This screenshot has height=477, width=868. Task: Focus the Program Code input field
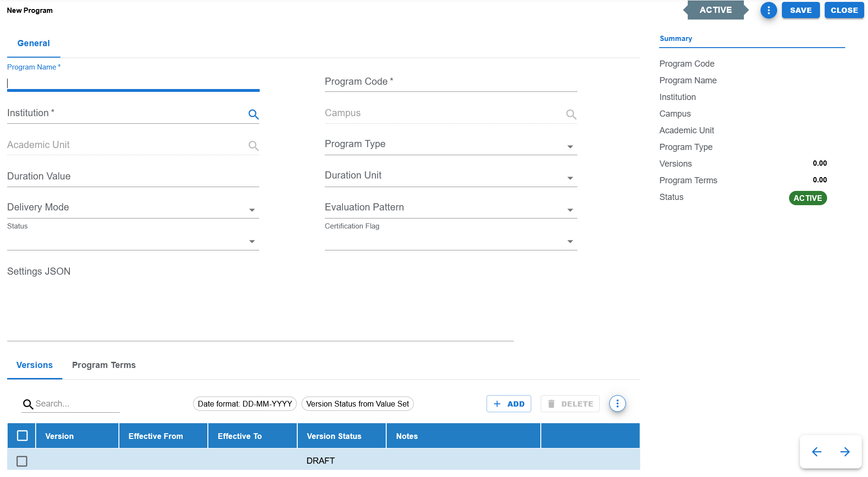(451, 81)
